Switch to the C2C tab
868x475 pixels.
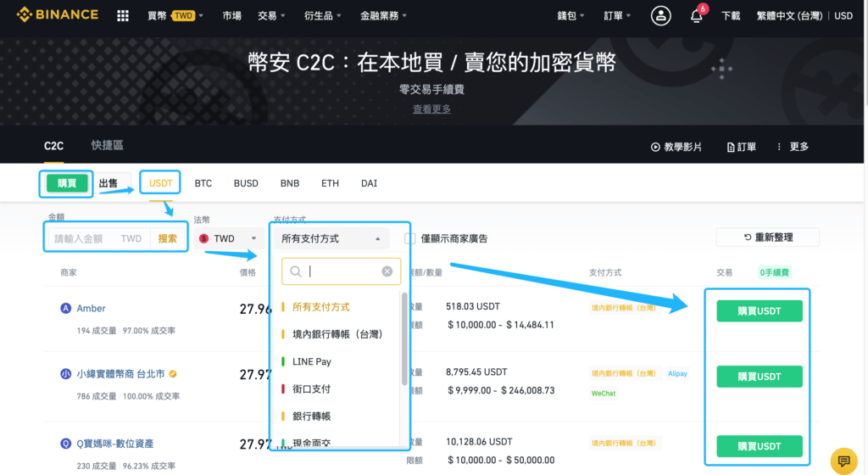pyautogui.click(x=53, y=146)
